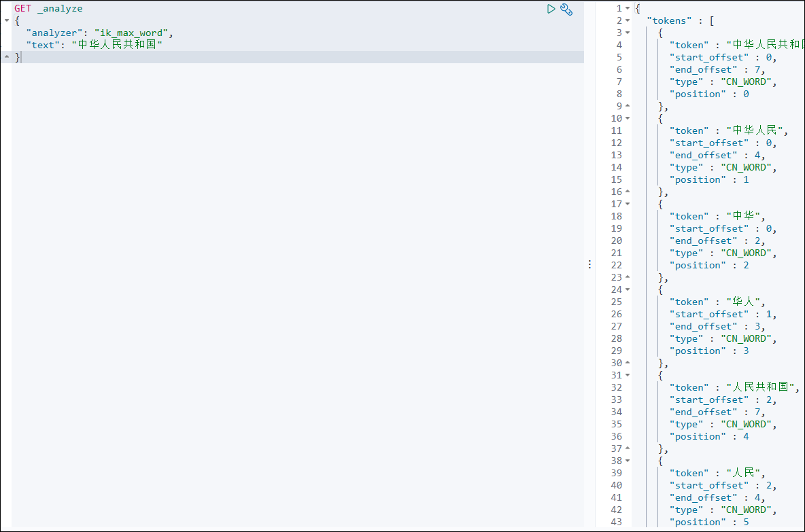Click "CN_WORD" type value on line 7

(x=746, y=82)
